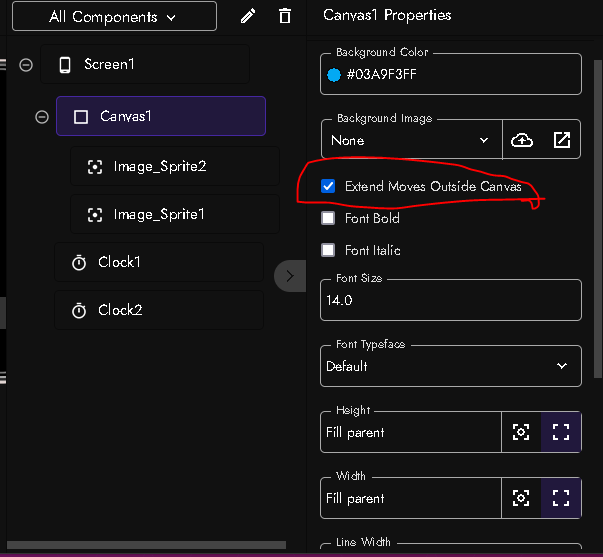Click the Font Size input field

point(450,299)
